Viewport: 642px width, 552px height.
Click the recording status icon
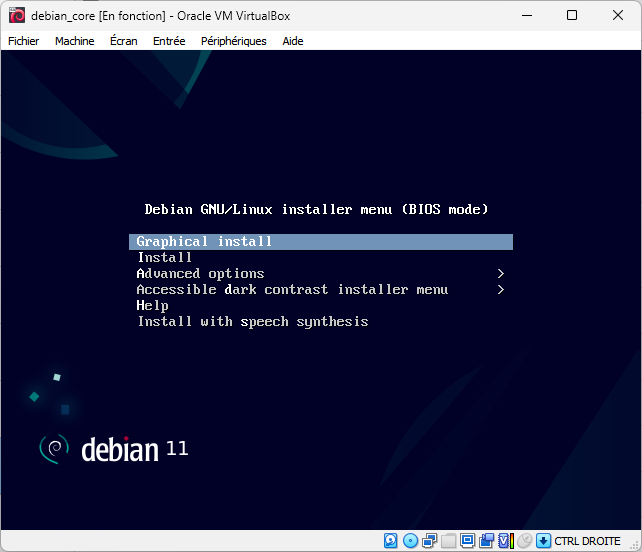[x=486, y=541]
